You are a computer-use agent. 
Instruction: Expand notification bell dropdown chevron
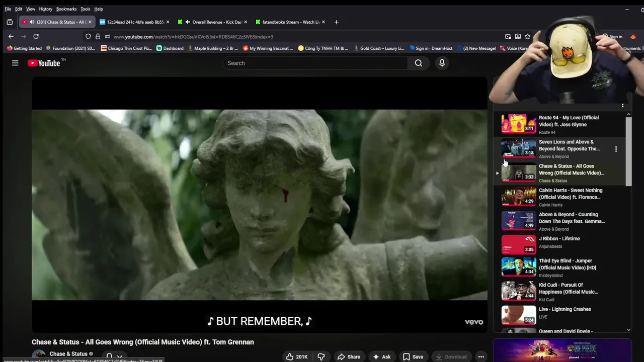click(x=120, y=356)
